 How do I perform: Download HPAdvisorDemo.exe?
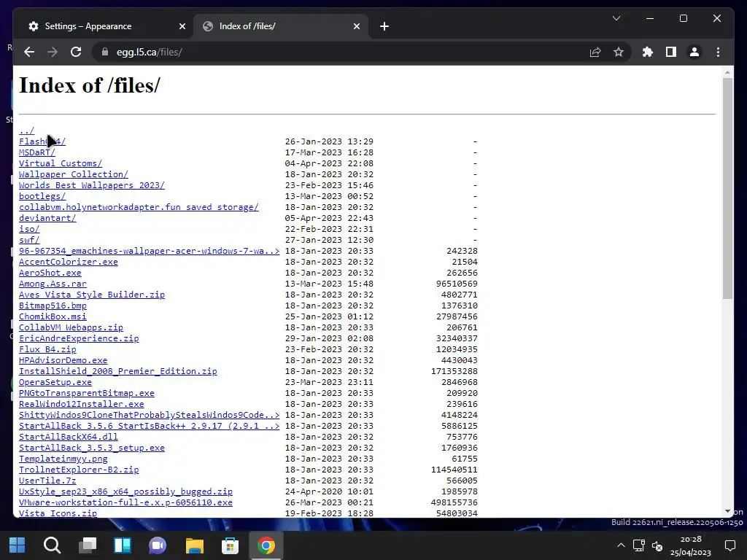click(x=63, y=360)
